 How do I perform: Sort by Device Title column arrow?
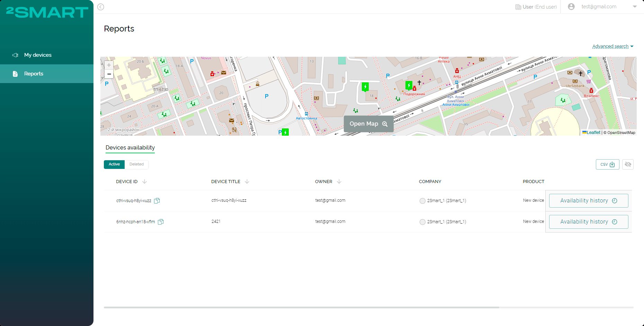pos(247,181)
